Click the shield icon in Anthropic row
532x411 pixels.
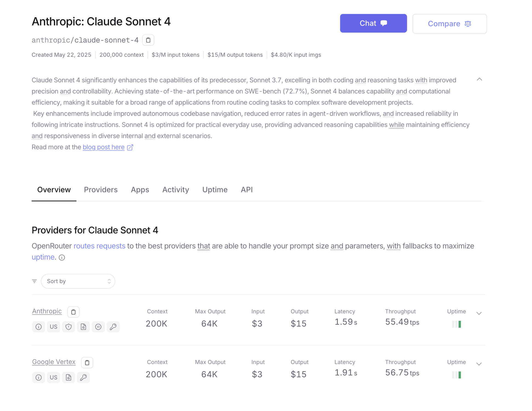pyautogui.click(x=68, y=327)
